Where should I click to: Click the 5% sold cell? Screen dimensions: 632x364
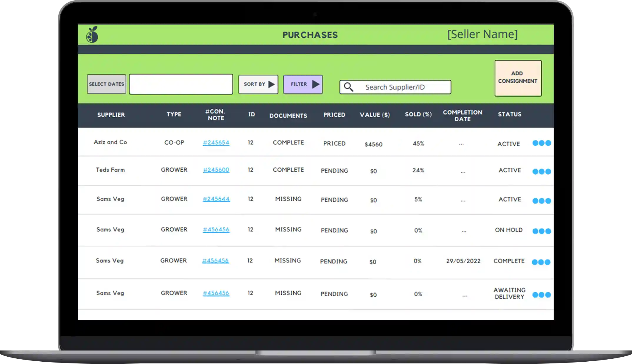(x=418, y=199)
